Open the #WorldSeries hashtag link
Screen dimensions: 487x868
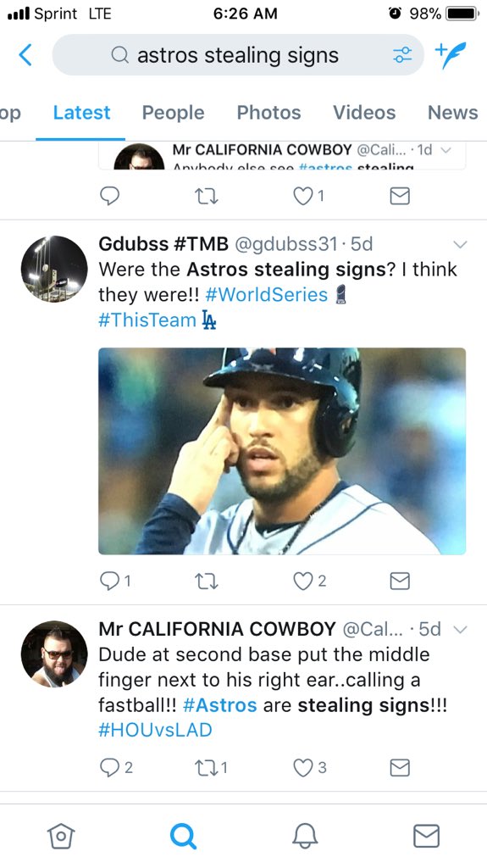(266, 294)
